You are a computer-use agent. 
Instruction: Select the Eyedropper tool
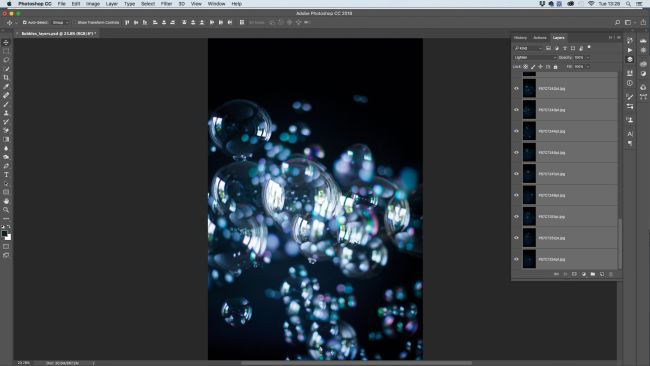(x=6, y=87)
